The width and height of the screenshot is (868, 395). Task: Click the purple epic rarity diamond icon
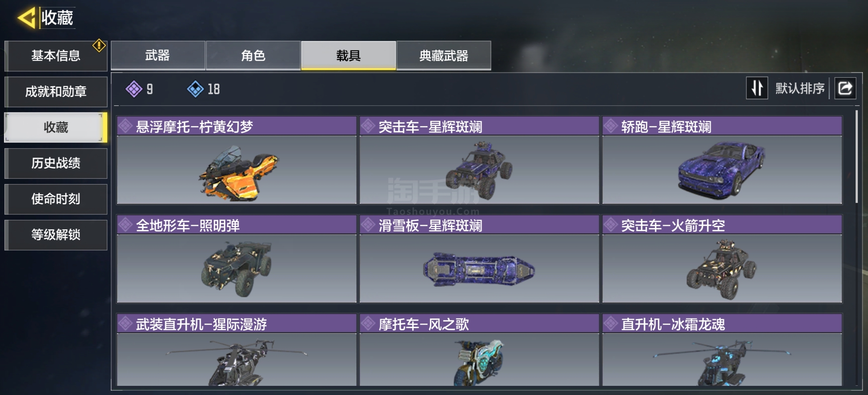pos(134,89)
